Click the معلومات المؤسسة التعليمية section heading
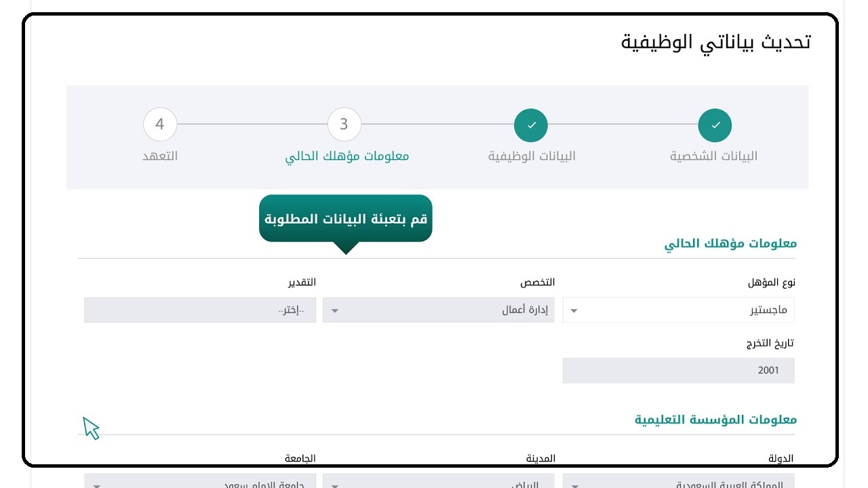Image resolution: width=868 pixels, height=488 pixels. [x=715, y=420]
